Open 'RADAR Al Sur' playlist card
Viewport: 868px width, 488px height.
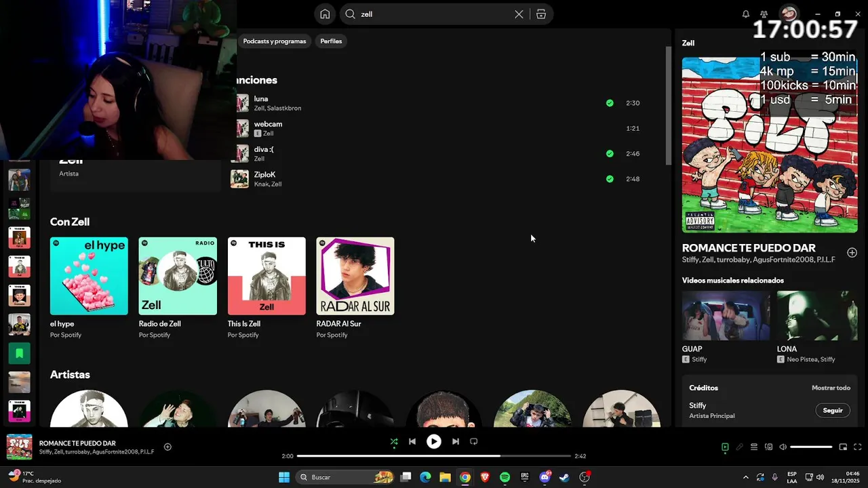click(x=355, y=288)
